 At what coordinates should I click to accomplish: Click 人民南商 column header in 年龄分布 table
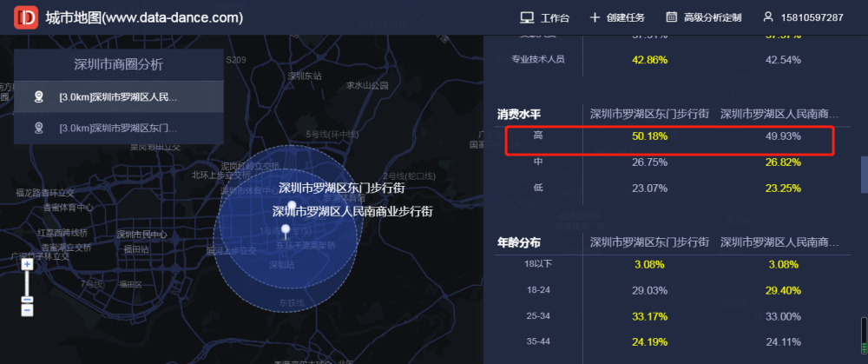[779, 242]
